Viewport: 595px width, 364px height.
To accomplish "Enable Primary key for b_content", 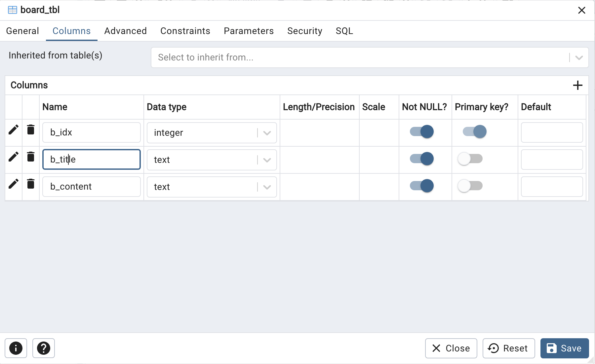I will coord(470,186).
